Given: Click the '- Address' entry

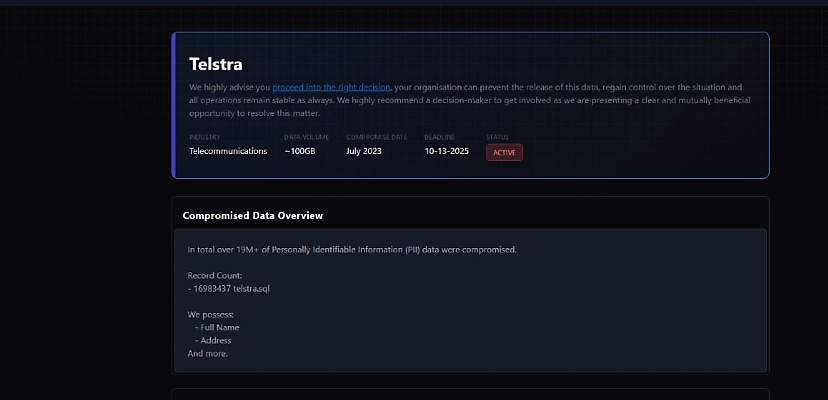Looking at the screenshot, I should pos(213,341).
